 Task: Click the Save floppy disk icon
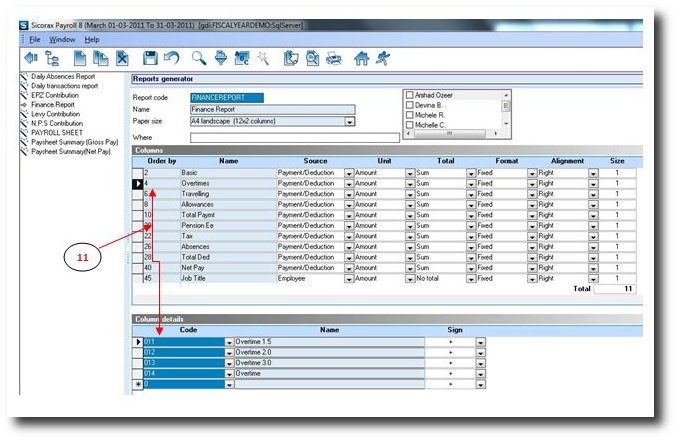[x=150, y=58]
